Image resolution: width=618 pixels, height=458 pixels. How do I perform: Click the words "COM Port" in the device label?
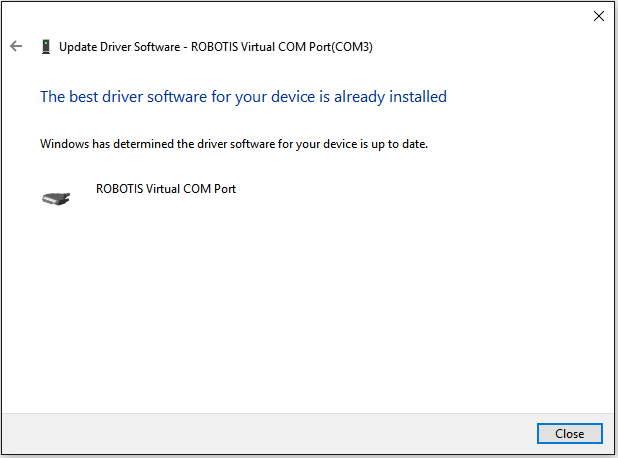[x=211, y=188]
